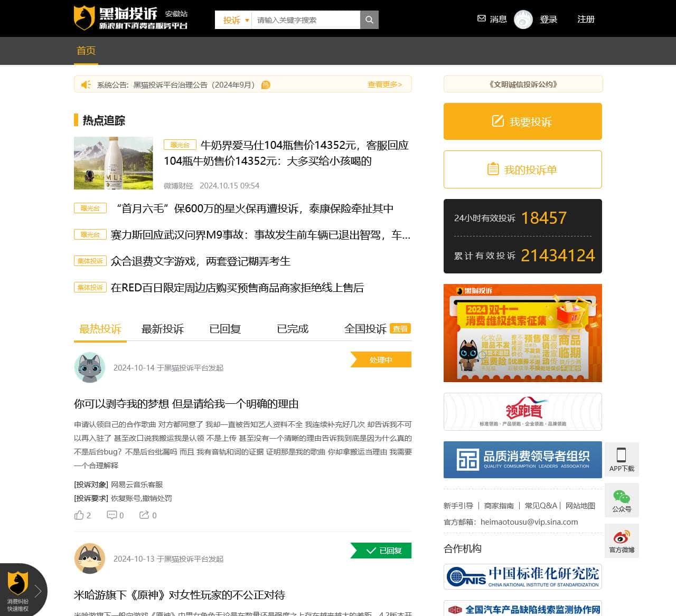Click the share icon on the first complaint
Viewport: 676px width, 616px height.
(x=144, y=515)
